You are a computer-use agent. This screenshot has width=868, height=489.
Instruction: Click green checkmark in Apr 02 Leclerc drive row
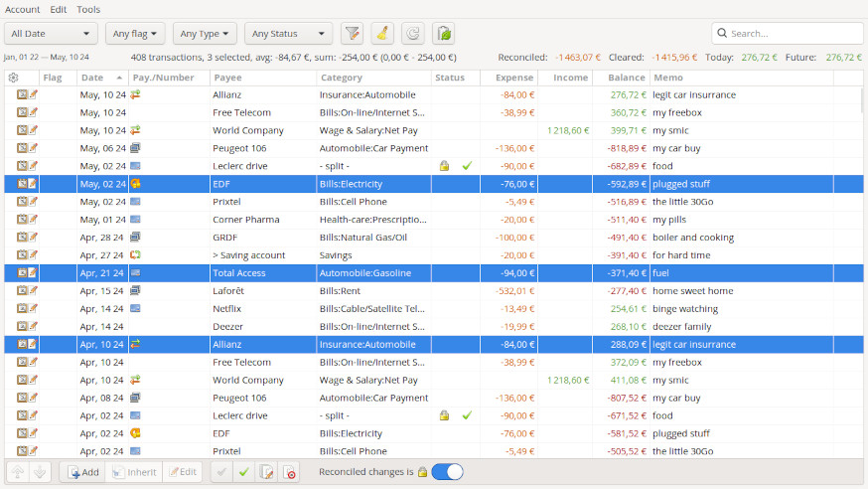(467, 415)
